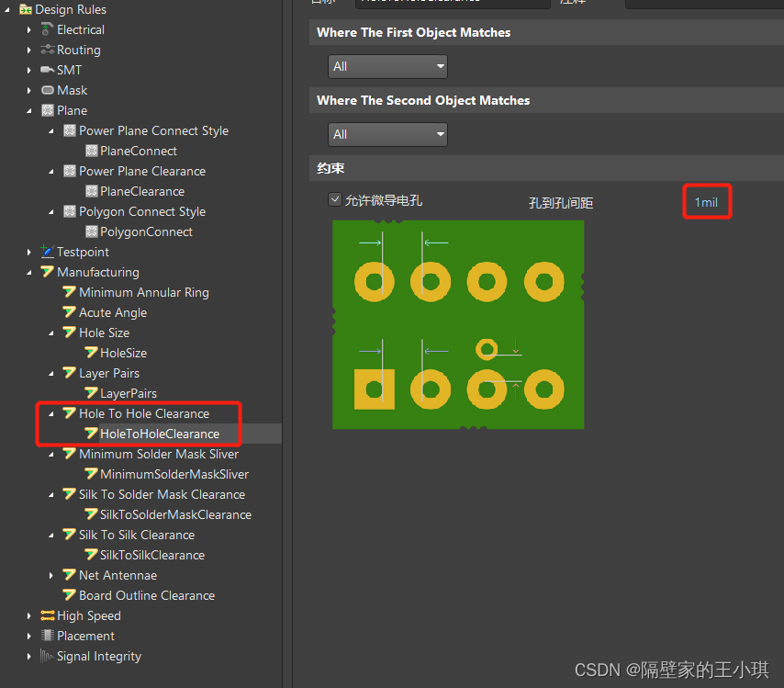784x688 pixels.
Task: Edit the 1mil hole clearance value
Action: [706, 202]
